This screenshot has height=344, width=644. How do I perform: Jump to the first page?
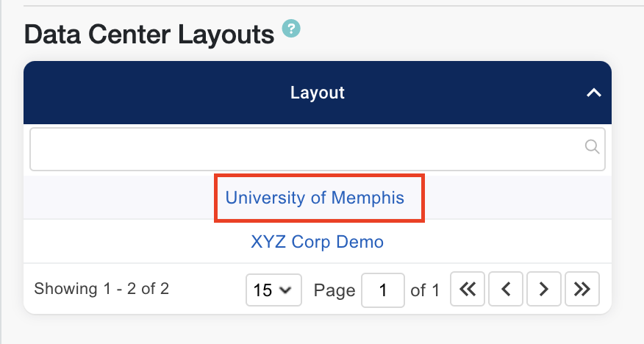(468, 290)
